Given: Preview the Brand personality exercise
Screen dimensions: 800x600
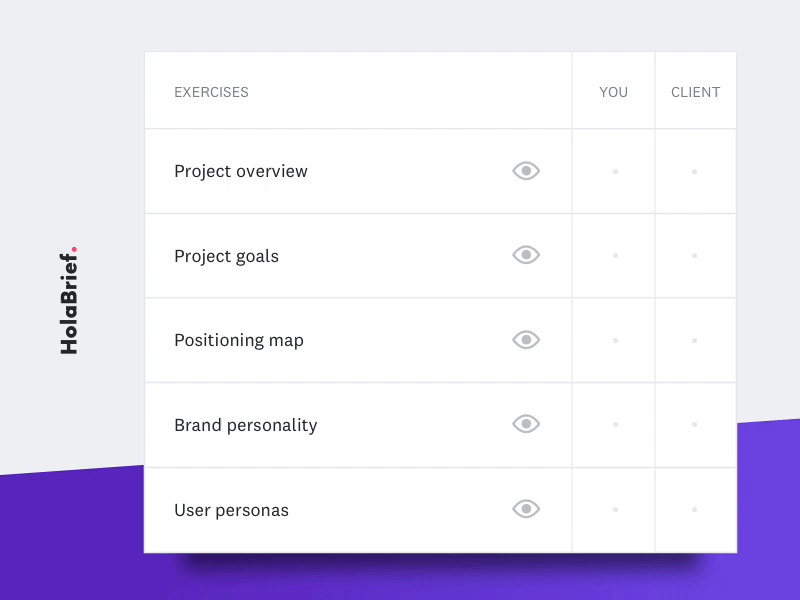Looking at the screenshot, I should tap(526, 424).
